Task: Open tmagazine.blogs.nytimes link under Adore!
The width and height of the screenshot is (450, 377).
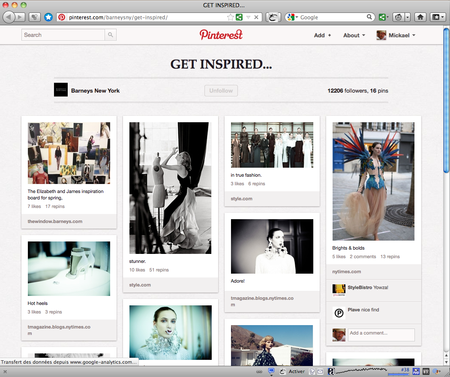Action: [x=262, y=301]
